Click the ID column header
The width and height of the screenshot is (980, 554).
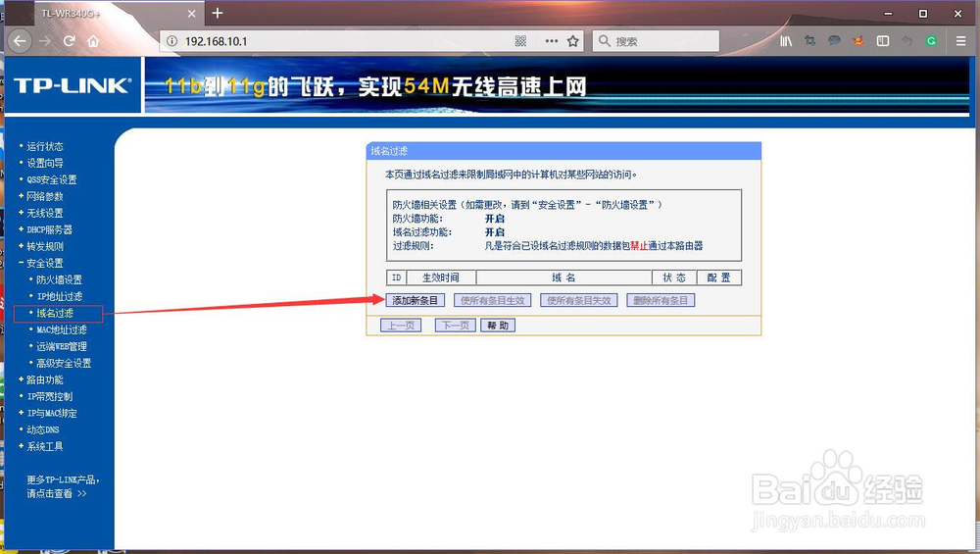pos(396,277)
